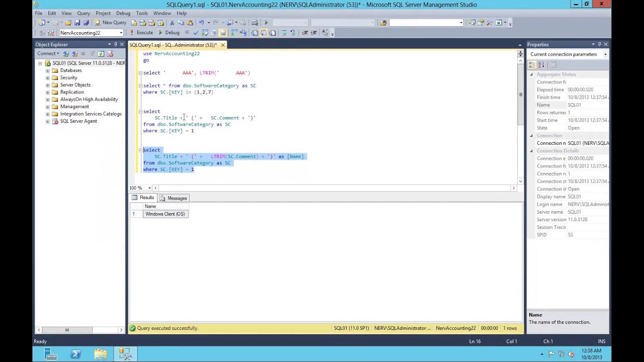Open the Edit menu
Screen dimensions: 644x362
click(x=52, y=13)
